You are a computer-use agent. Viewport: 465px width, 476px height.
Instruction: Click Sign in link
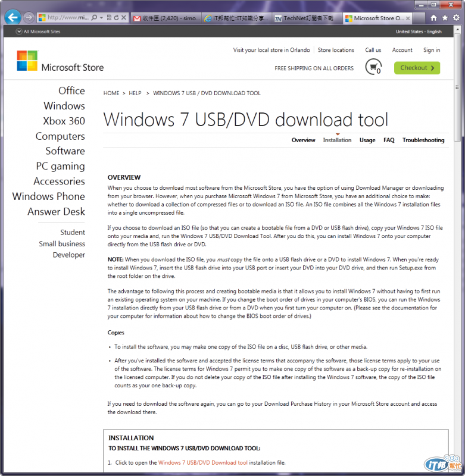tap(432, 50)
